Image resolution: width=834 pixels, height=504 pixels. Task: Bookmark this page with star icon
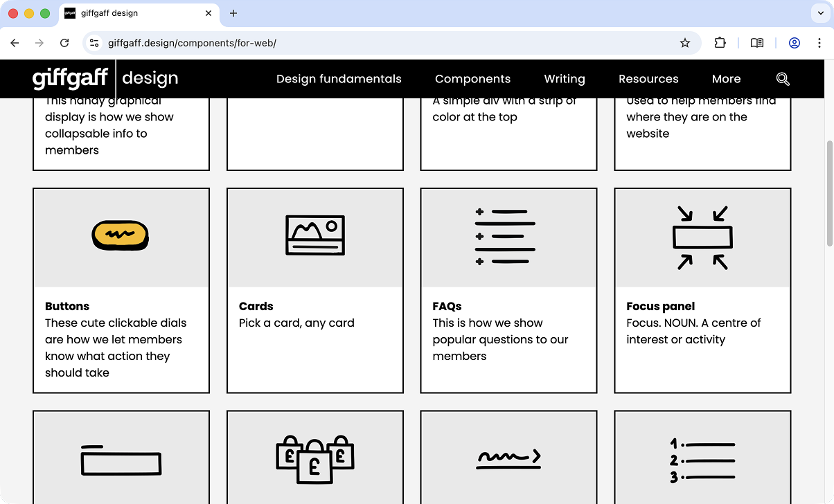point(685,43)
